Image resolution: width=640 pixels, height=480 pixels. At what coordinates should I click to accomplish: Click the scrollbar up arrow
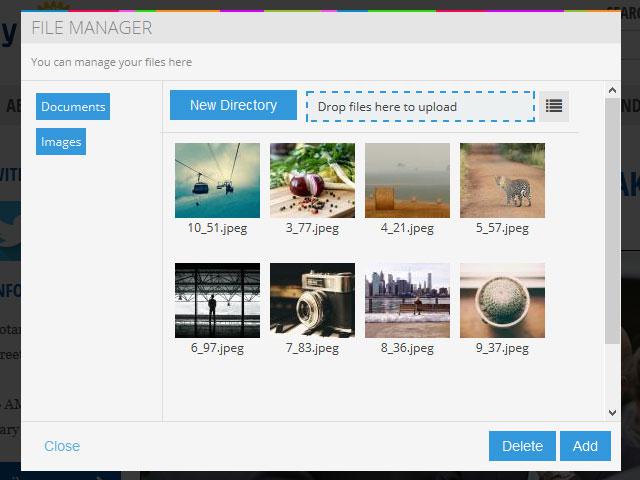tap(612, 90)
